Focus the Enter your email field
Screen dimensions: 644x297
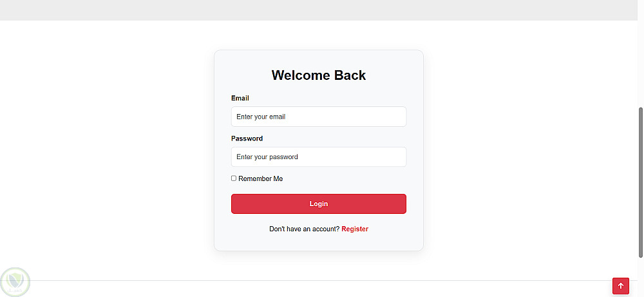pos(319,117)
